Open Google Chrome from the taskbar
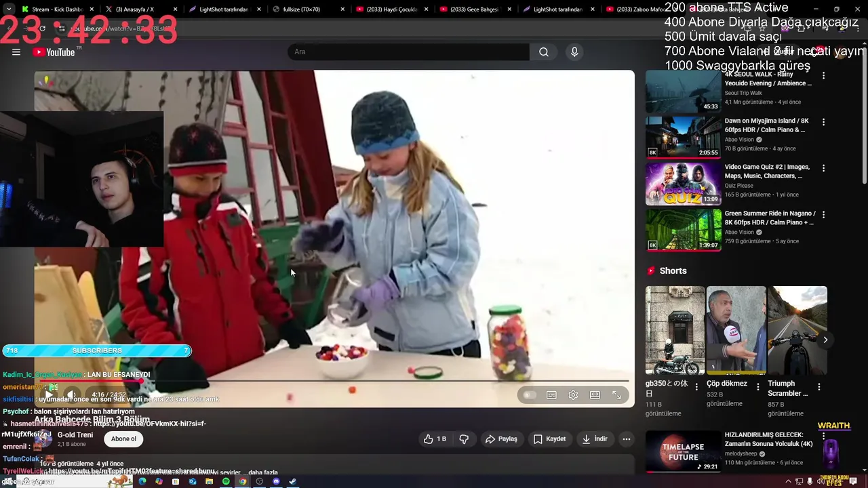This screenshot has height=488, width=868. coord(243,481)
